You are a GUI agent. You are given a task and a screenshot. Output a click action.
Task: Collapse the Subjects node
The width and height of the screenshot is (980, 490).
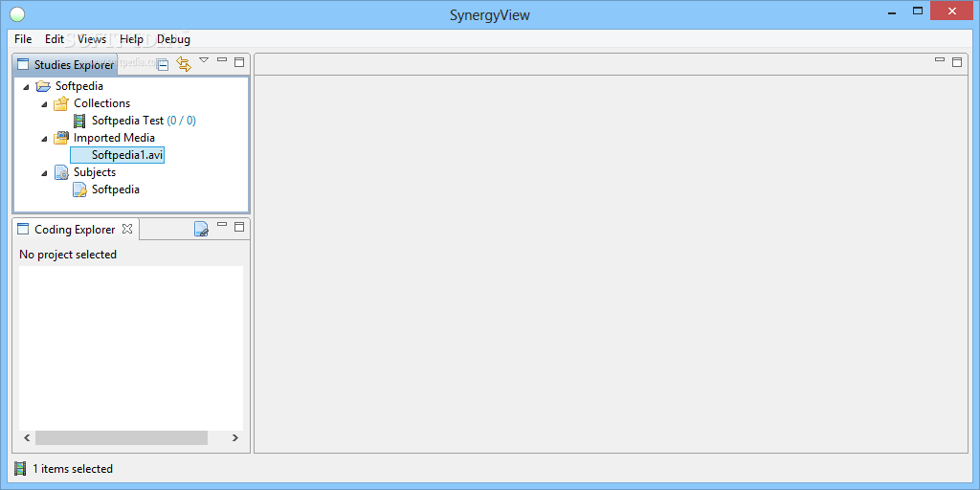(x=44, y=172)
